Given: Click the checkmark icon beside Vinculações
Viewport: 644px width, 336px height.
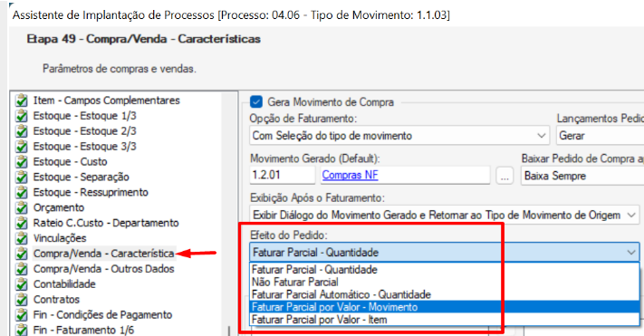Looking at the screenshot, I should tap(21, 238).
